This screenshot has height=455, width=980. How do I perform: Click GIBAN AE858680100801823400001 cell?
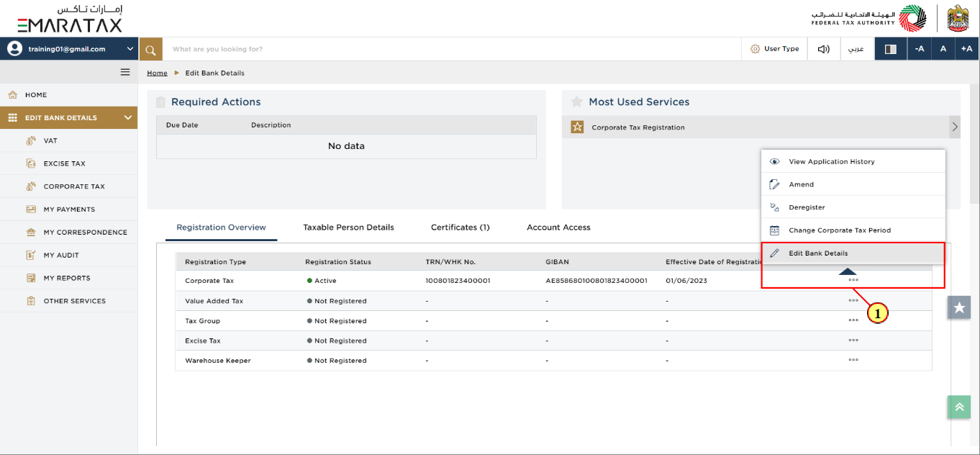pos(596,281)
